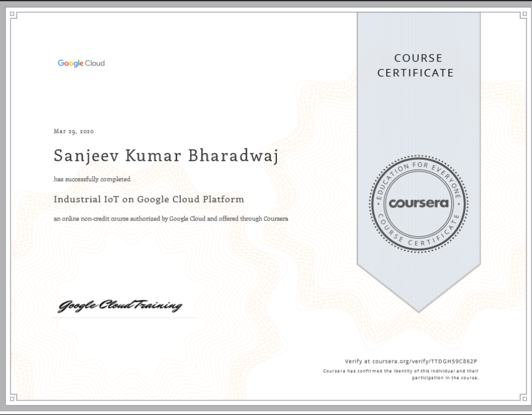Click the Coursera identity confirmation disclaimer

point(401,373)
